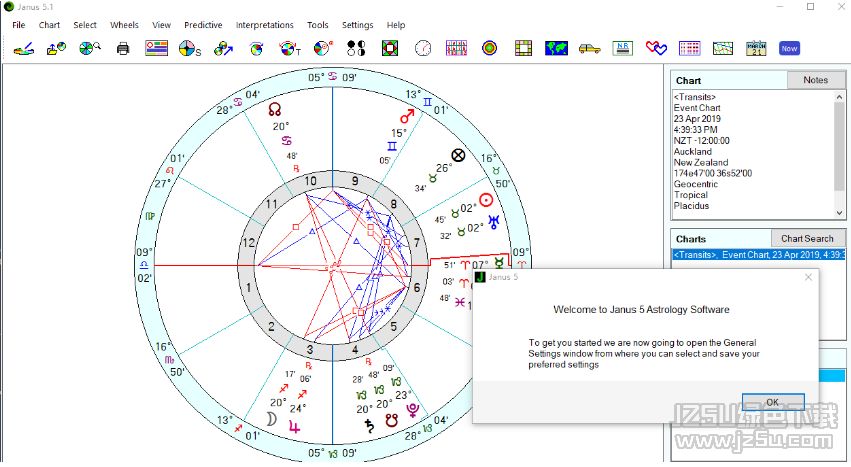The width and height of the screenshot is (851, 467).
Task: Click the double wheels with blue arrow icon
Action: pos(223,48)
